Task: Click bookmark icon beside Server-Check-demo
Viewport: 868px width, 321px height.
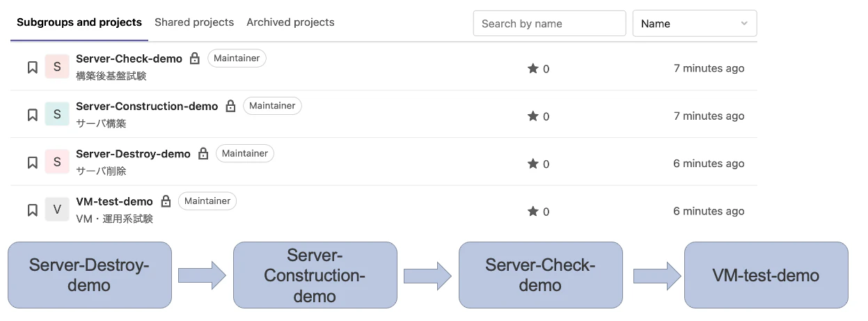Action: 32,68
